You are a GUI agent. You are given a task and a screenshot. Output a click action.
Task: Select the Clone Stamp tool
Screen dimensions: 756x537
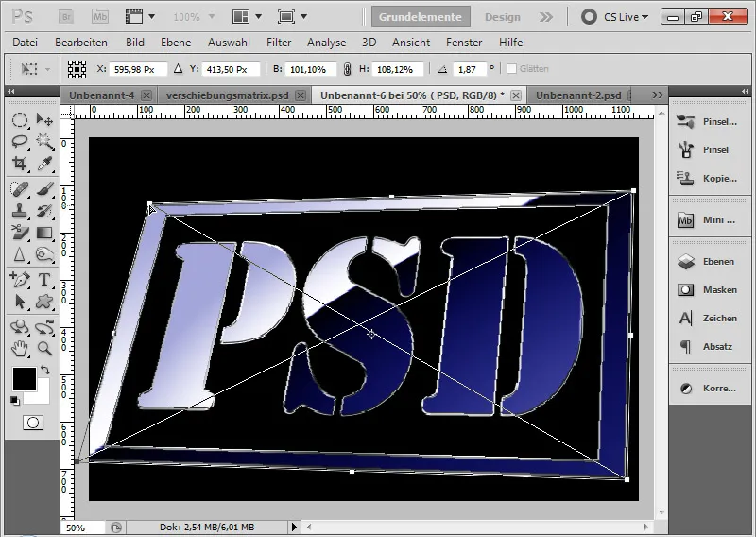click(19, 211)
